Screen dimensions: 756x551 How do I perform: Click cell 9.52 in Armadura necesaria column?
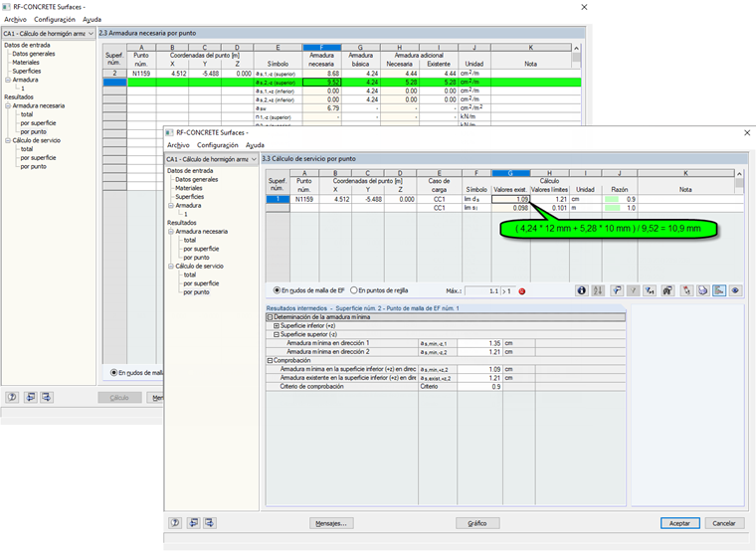click(x=321, y=82)
